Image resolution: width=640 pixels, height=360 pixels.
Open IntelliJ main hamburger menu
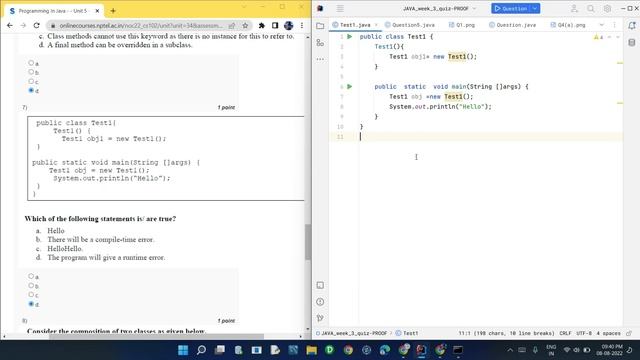[x=340, y=8]
